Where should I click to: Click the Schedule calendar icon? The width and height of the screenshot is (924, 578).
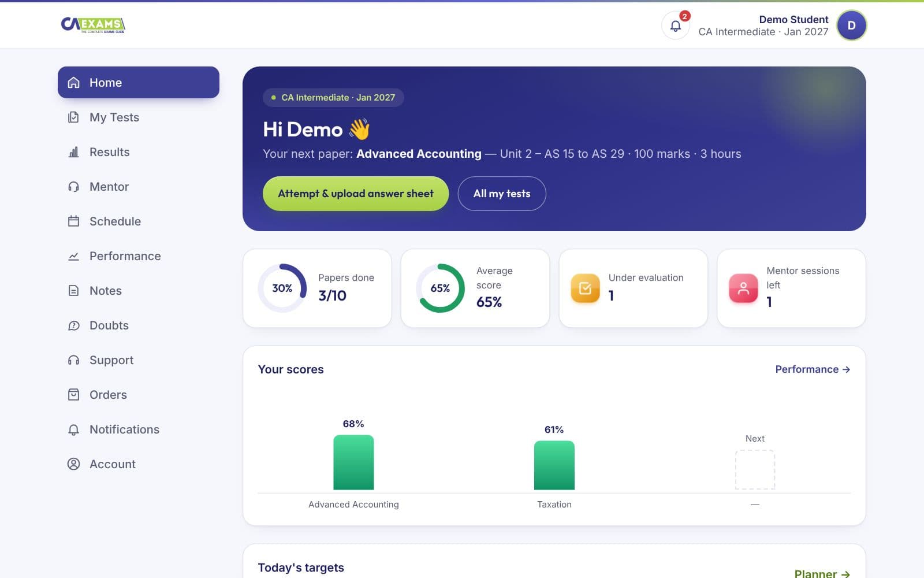coord(73,221)
